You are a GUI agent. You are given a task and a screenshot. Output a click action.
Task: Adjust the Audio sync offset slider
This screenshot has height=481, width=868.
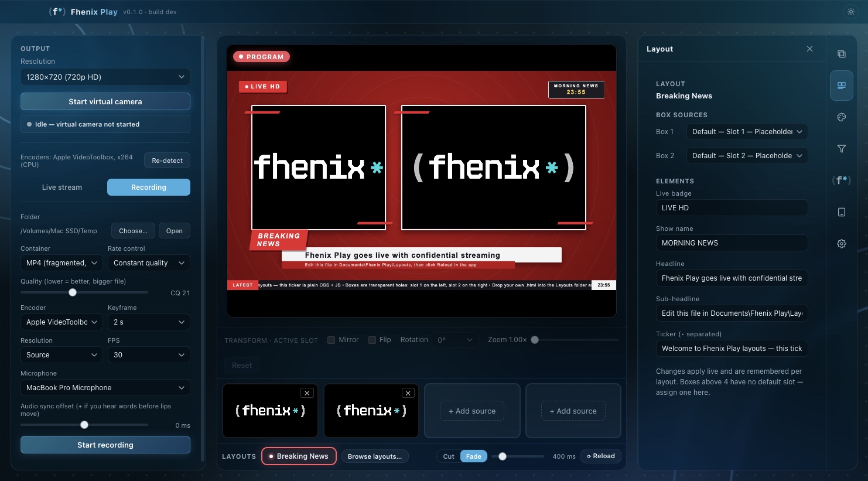tap(84, 425)
